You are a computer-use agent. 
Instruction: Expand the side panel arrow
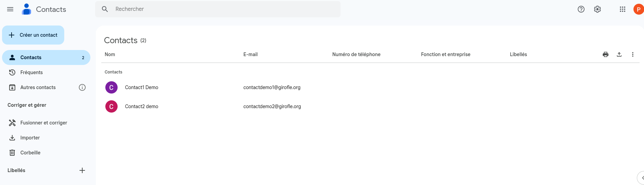(x=642, y=178)
